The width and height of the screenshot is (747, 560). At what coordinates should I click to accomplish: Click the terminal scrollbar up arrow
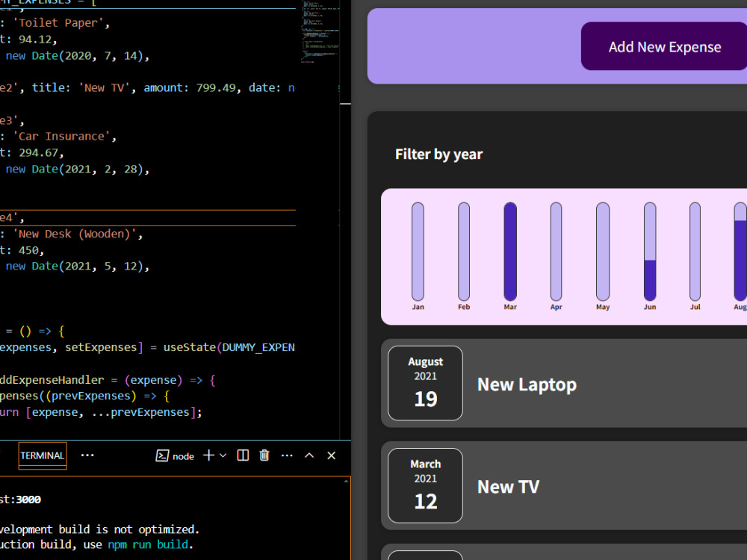[346, 482]
